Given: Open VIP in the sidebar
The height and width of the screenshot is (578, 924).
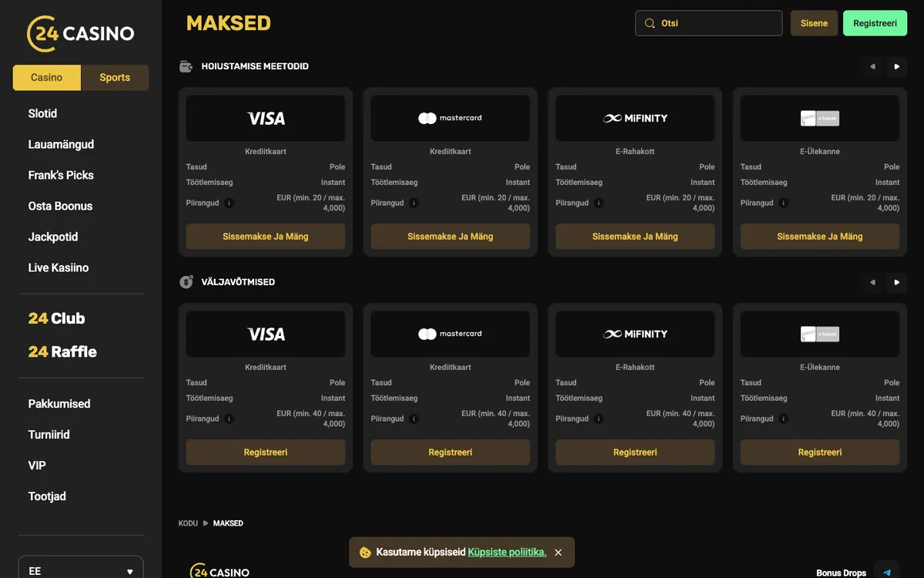Looking at the screenshot, I should (37, 465).
